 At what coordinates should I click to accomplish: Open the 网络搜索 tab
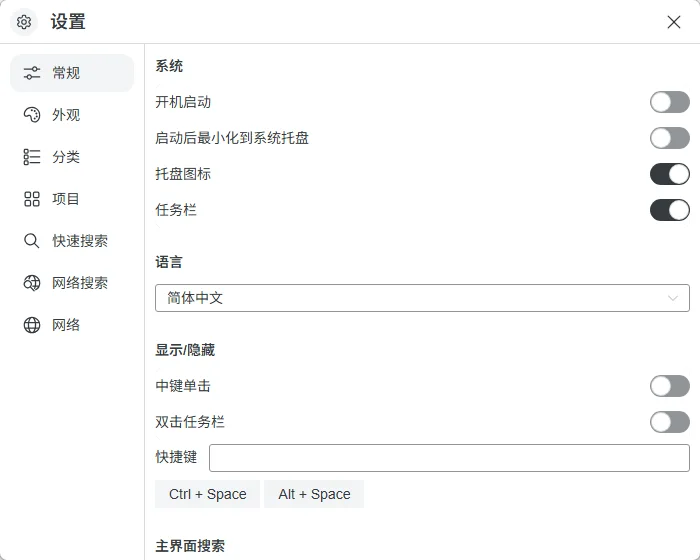click(72, 283)
